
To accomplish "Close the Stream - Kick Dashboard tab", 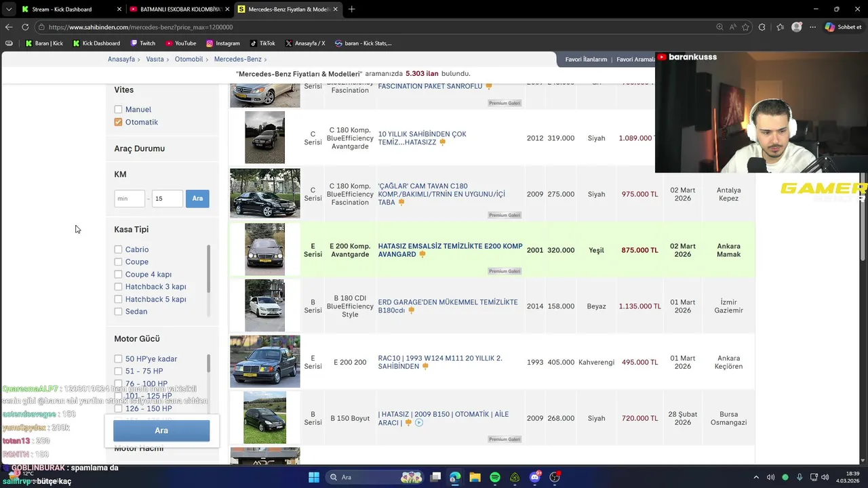I will point(119,9).
